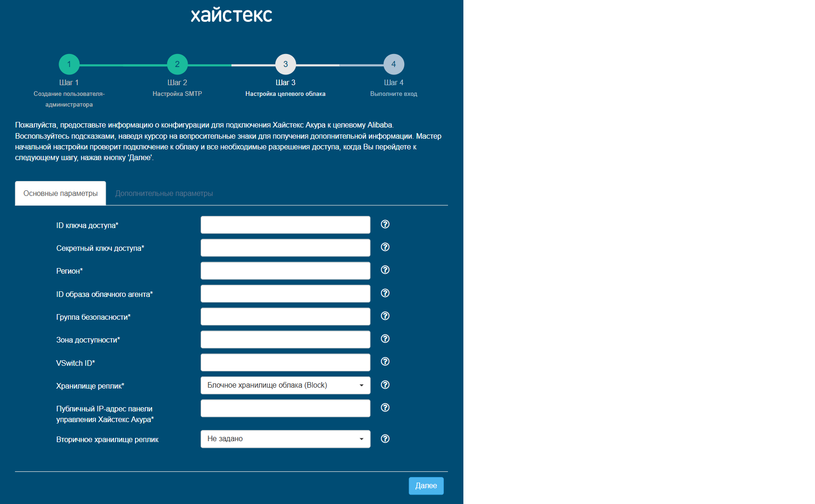
Task: Click the Шаг 3 label
Action: (285, 82)
